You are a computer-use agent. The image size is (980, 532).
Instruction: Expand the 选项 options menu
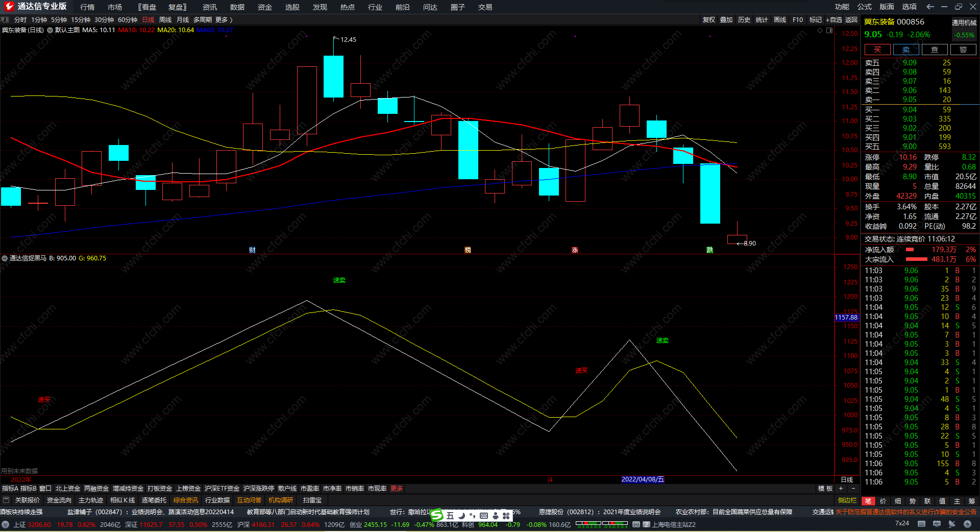click(910, 7)
